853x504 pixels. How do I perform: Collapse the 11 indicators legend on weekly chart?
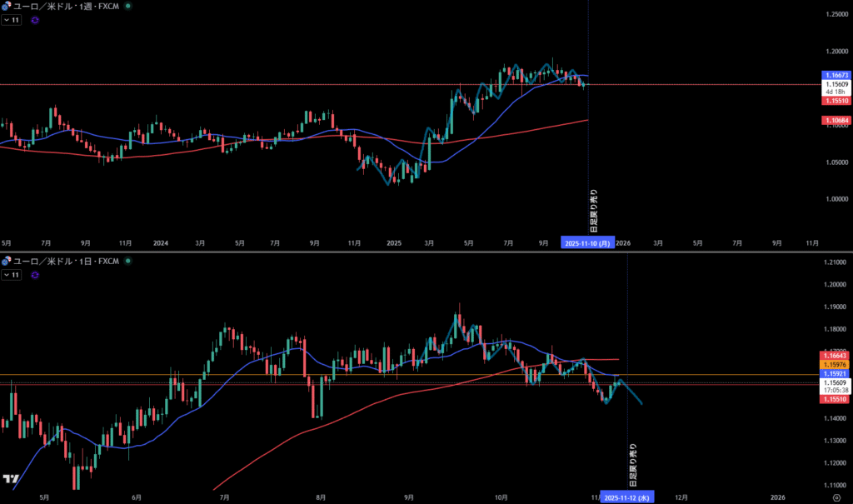[x=11, y=20]
